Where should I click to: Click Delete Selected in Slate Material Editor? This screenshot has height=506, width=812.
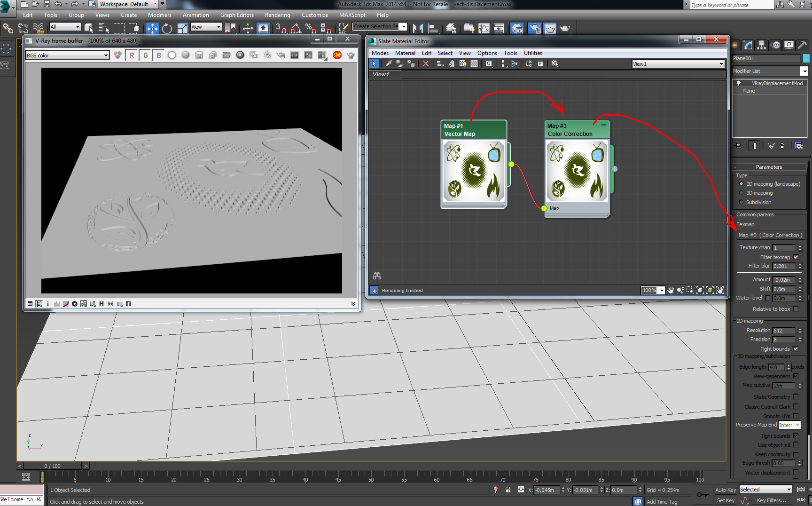(x=425, y=63)
